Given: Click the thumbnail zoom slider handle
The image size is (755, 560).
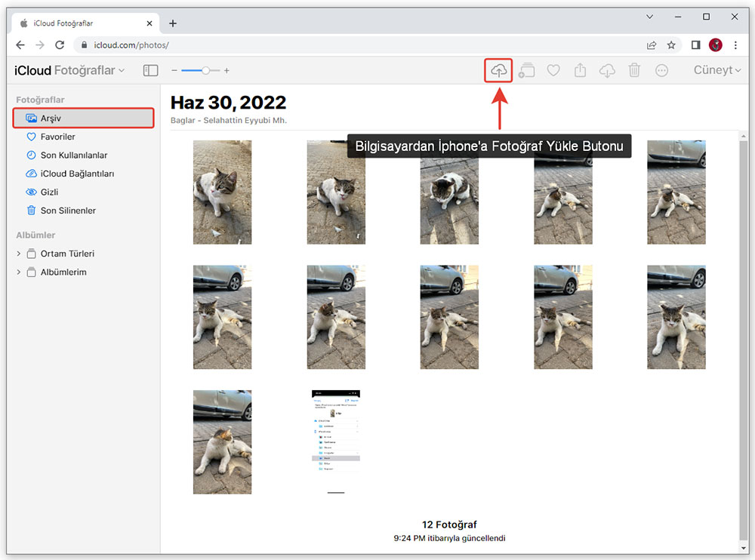Looking at the screenshot, I should point(205,70).
